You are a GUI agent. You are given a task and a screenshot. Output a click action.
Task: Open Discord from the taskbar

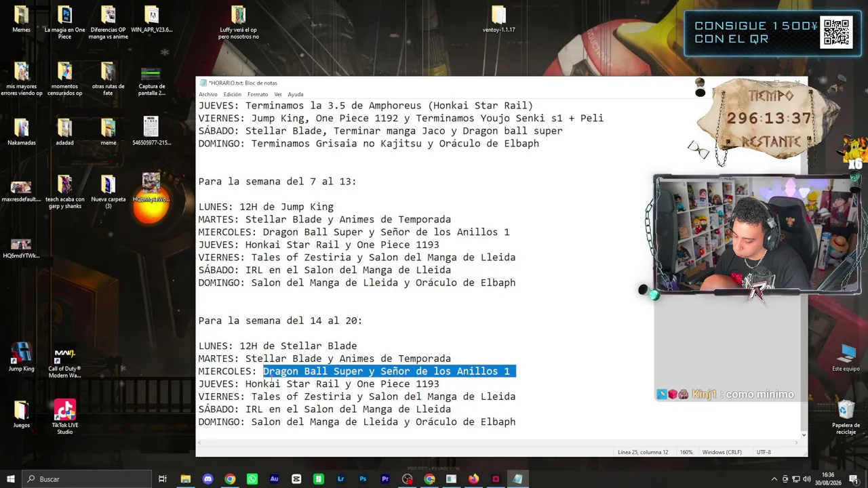click(x=208, y=479)
